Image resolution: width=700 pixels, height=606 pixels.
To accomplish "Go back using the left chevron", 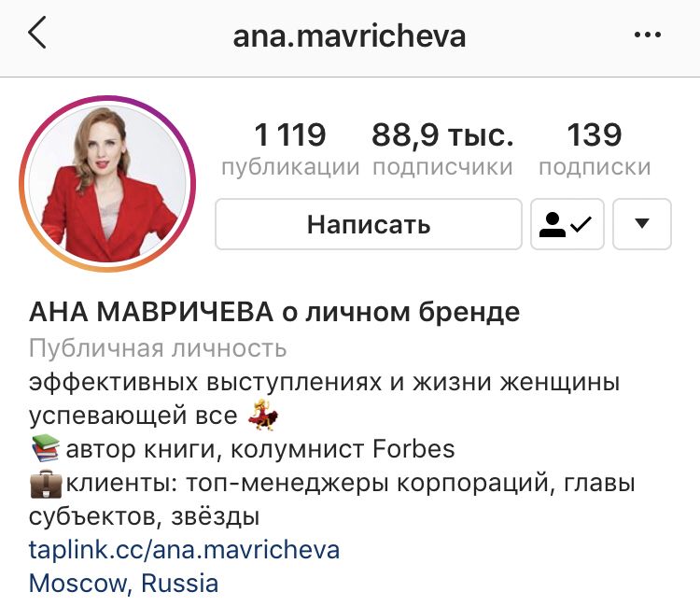I will coord(37,33).
